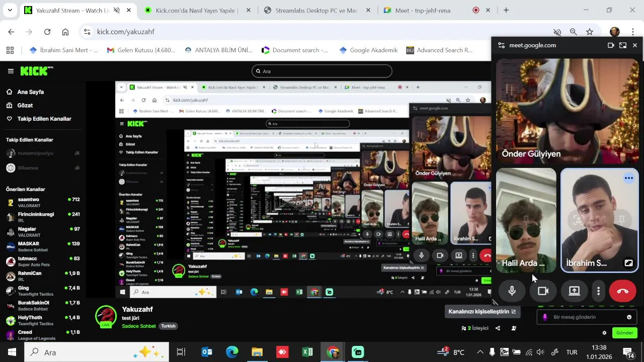This screenshot has width=644, height=362.
Task: Toggle camera icon in Meet popup header
Action: 611,45
